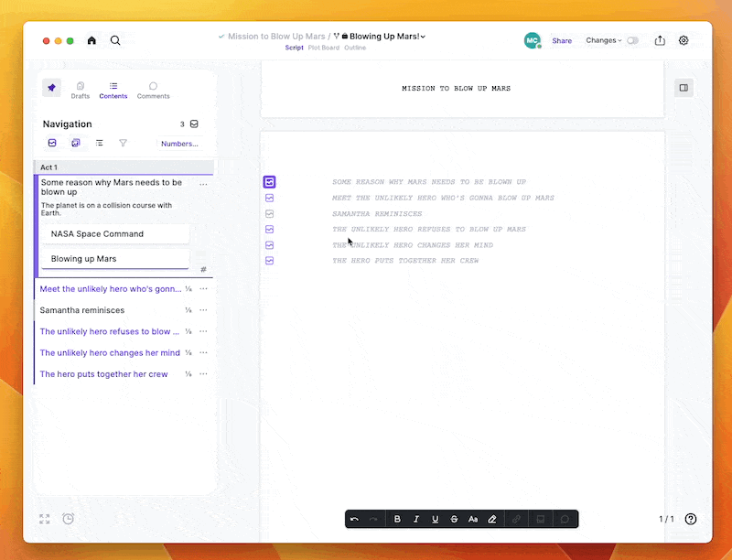Click the timer icon at bottom left
This screenshot has height=560, width=732.
[x=68, y=519]
